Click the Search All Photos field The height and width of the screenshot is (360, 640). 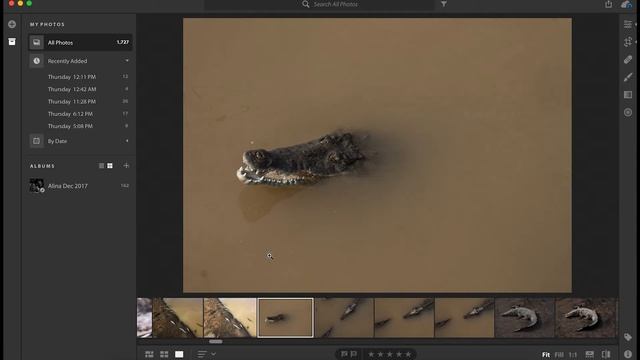click(319, 4)
